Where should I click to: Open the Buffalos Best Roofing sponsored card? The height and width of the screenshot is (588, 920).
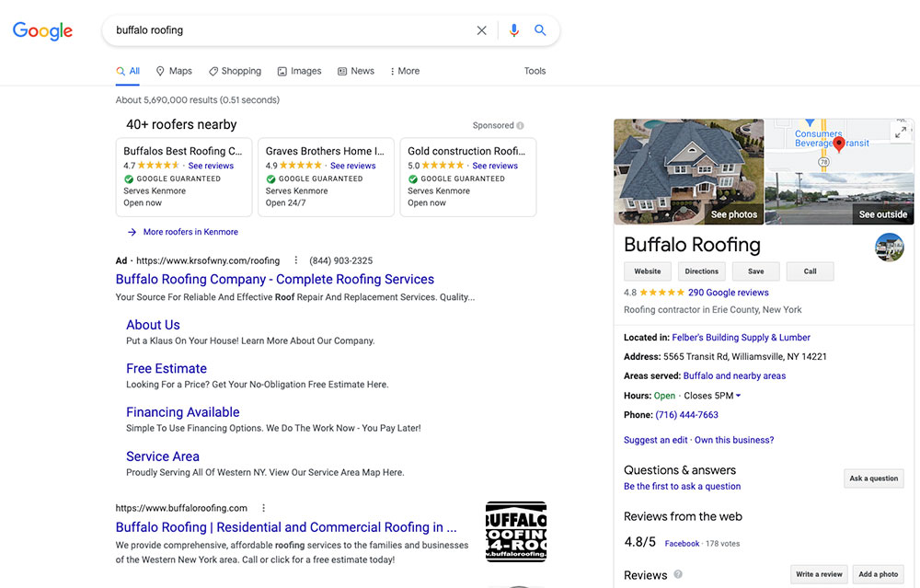click(184, 178)
